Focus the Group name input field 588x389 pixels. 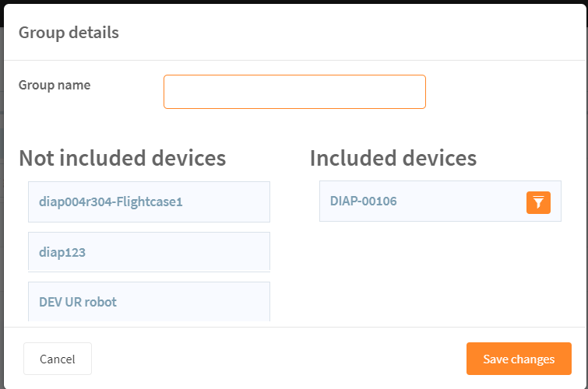coord(294,92)
